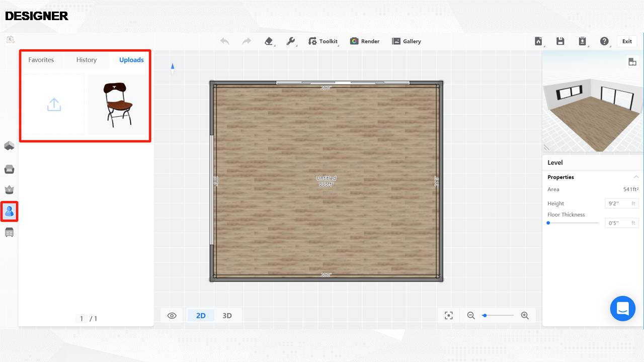The width and height of the screenshot is (644, 362).
Task: Toggle the eye visibility button
Action: coord(172,316)
